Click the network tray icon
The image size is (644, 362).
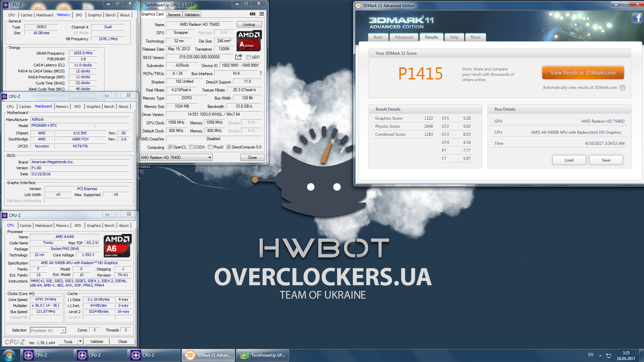(608, 356)
